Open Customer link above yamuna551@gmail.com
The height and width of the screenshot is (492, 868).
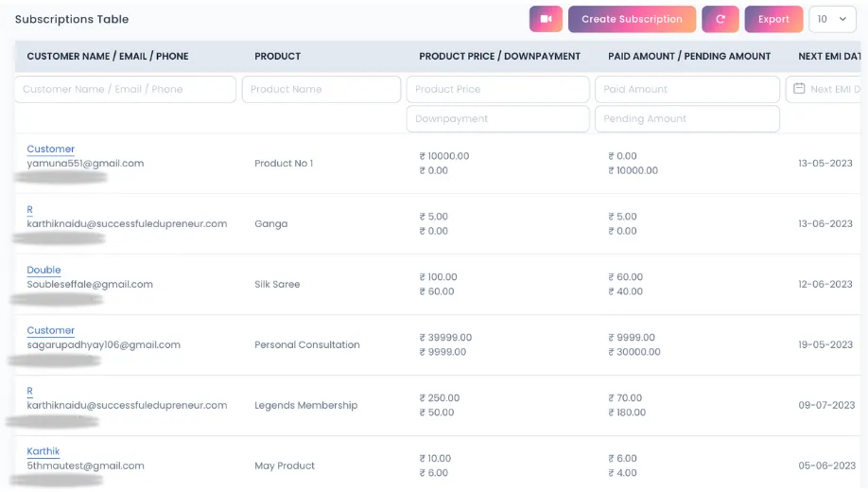click(x=50, y=149)
